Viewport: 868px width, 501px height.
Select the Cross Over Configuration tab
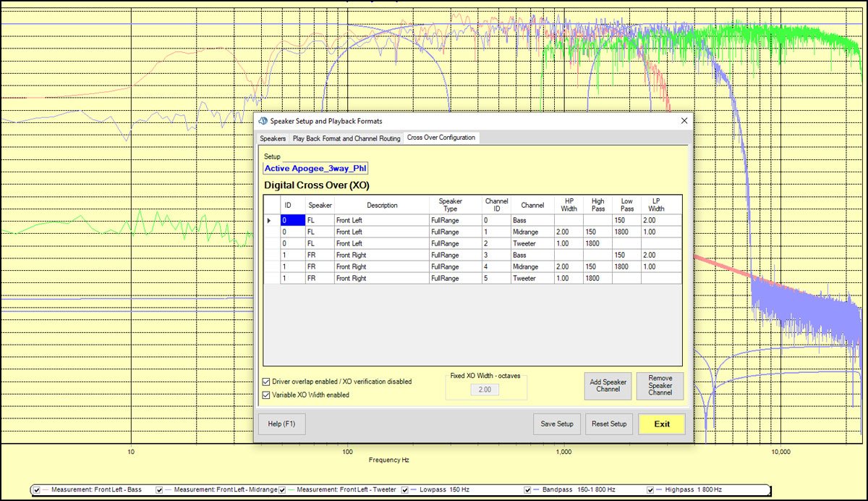pos(441,138)
